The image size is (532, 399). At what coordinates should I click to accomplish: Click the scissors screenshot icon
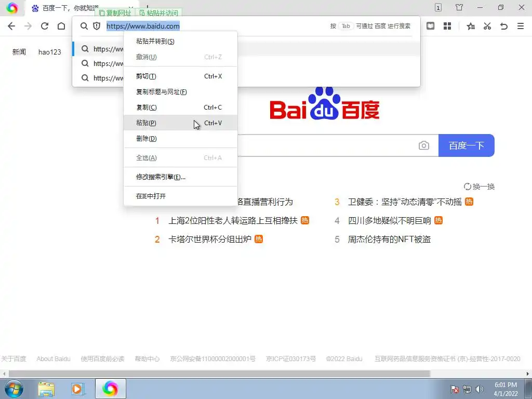(x=487, y=26)
